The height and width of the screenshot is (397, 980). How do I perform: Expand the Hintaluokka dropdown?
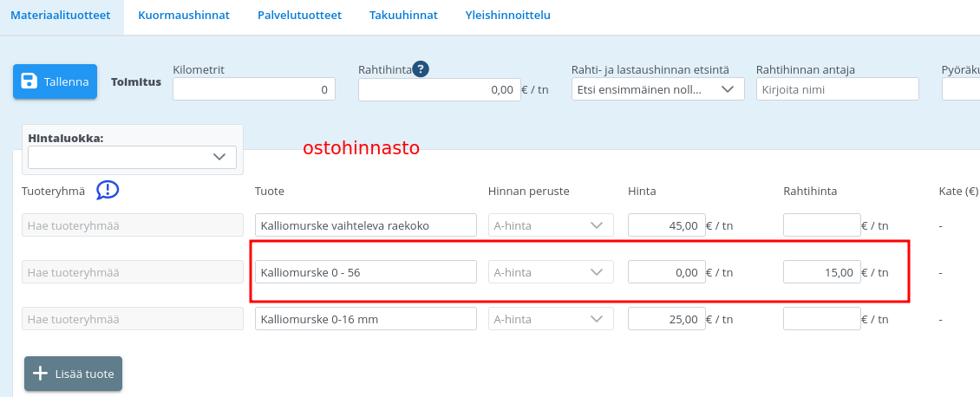coord(132,157)
